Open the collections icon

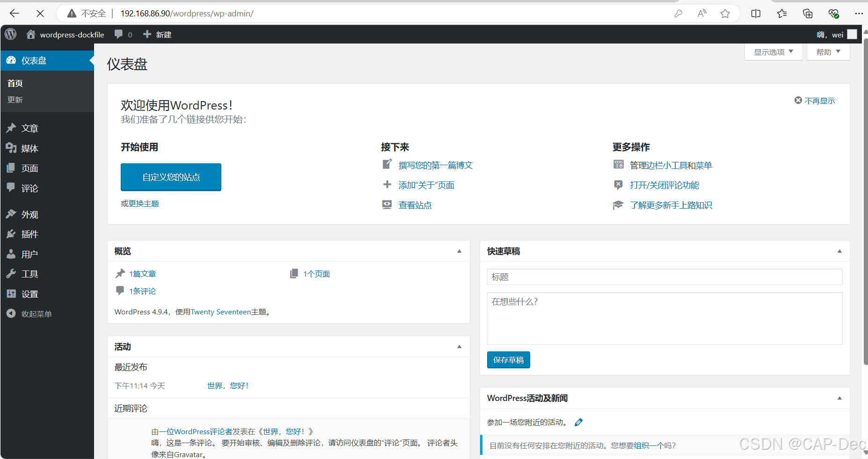808,14
